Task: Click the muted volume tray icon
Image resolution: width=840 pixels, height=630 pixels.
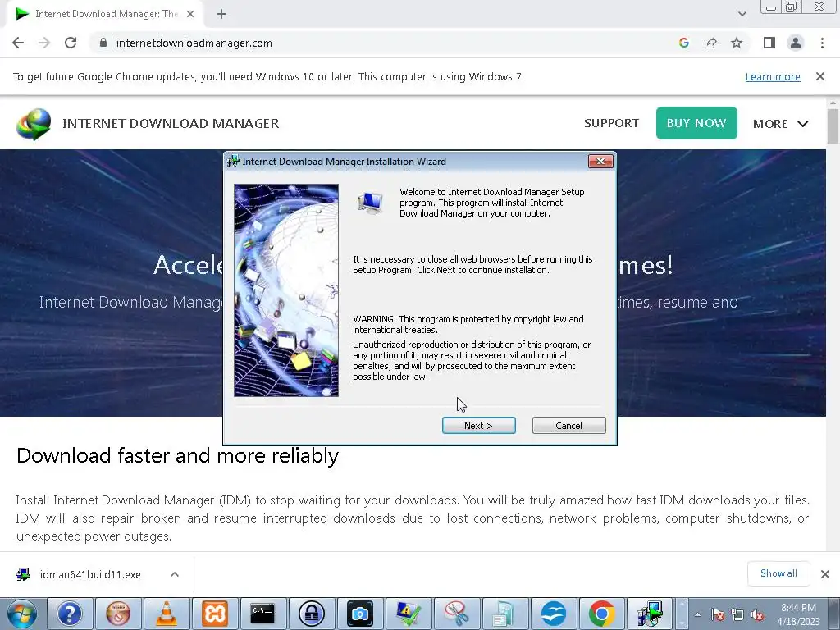Action: tap(757, 614)
